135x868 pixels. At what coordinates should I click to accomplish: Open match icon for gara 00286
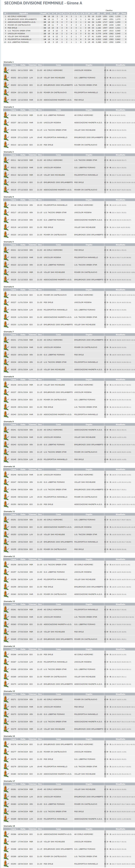pos(6,834)
